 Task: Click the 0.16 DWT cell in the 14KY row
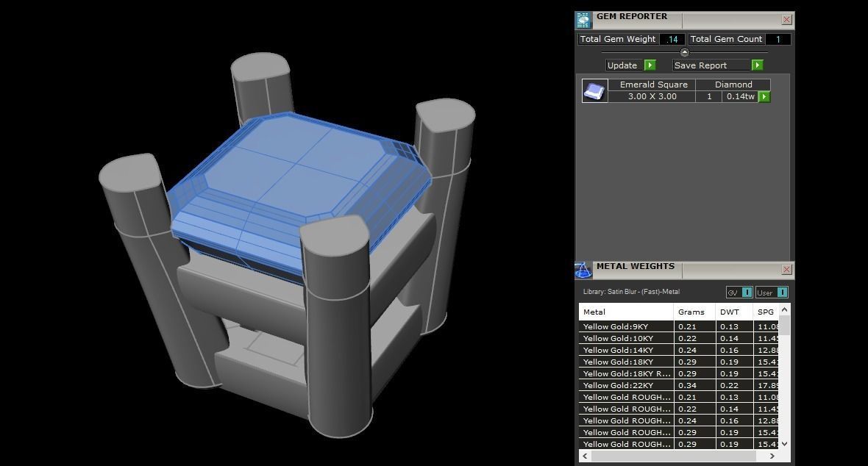[734, 350]
